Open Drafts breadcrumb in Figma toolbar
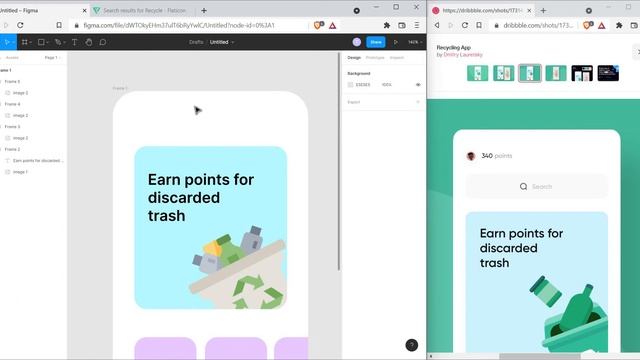This screenshot has height=360, width=640. [x=196, y=42]
